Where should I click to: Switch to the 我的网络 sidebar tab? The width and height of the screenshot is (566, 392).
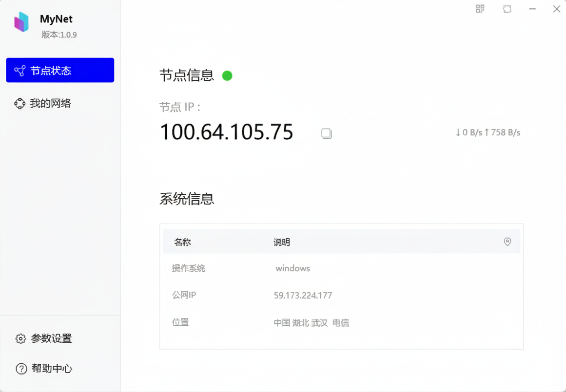(x=50, y=103)
